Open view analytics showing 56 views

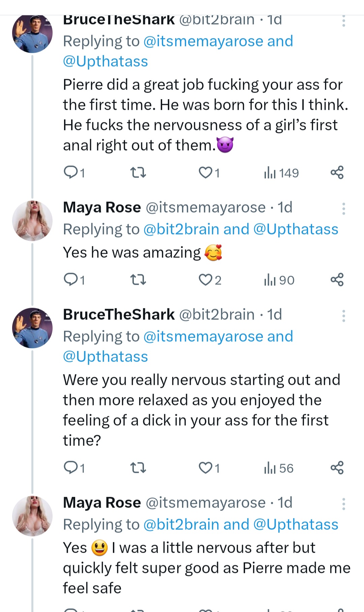tap(279, 468)
